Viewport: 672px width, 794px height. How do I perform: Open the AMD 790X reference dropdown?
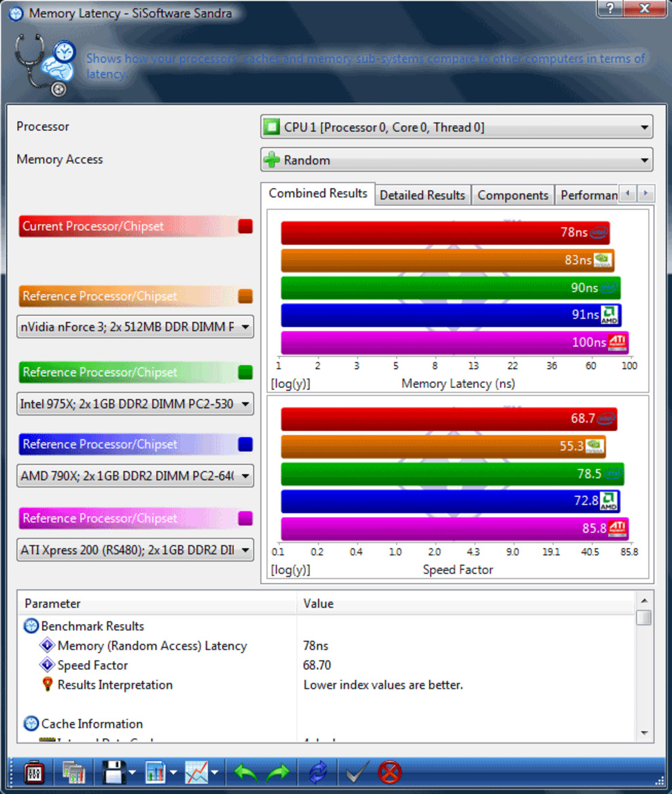tap(135, 476)
